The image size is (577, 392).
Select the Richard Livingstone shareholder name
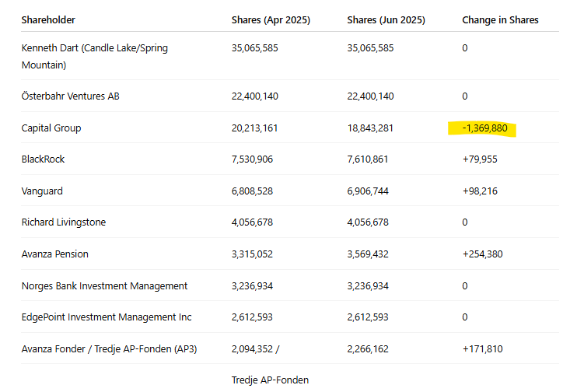[64, 222]
